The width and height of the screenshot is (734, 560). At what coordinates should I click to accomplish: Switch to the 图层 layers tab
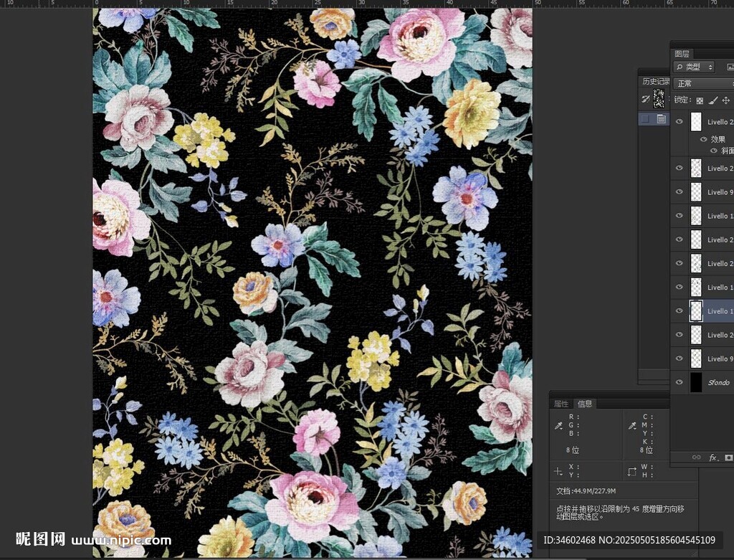[x=682, y=53]
